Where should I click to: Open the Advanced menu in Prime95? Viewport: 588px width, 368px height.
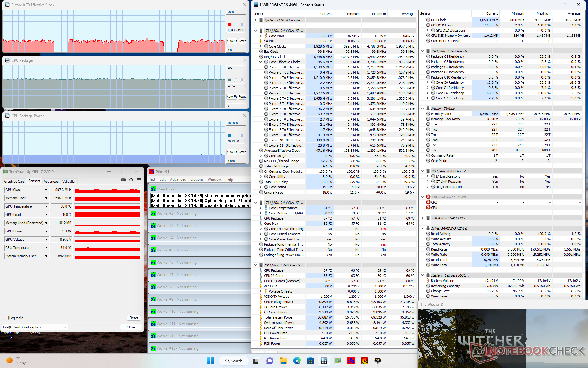pyautogui.click(x=178, y=179)
